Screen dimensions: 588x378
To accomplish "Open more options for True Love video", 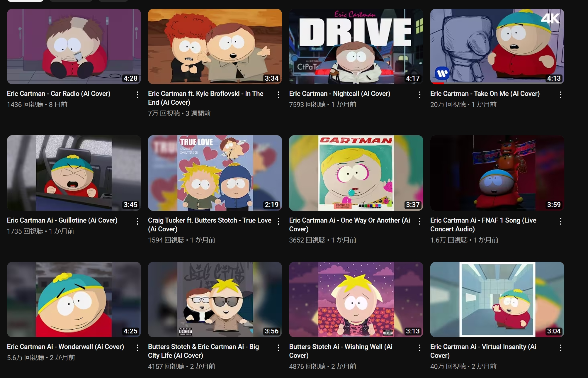I will 278,221.
